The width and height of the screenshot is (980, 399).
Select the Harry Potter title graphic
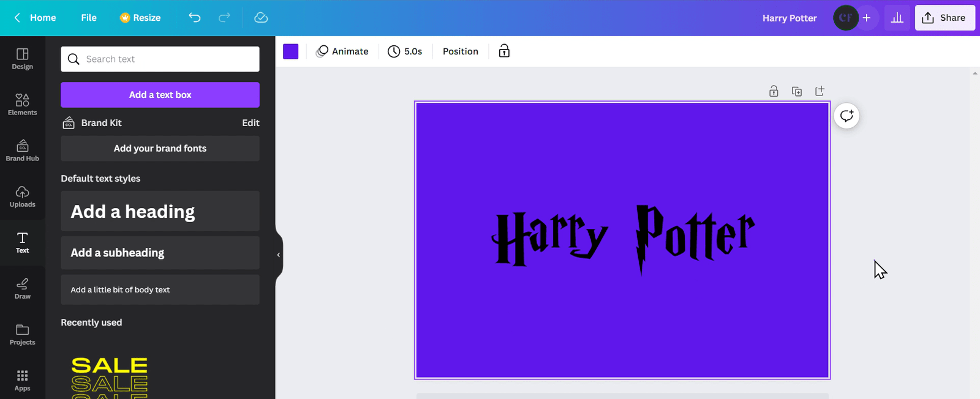[623, 239]
